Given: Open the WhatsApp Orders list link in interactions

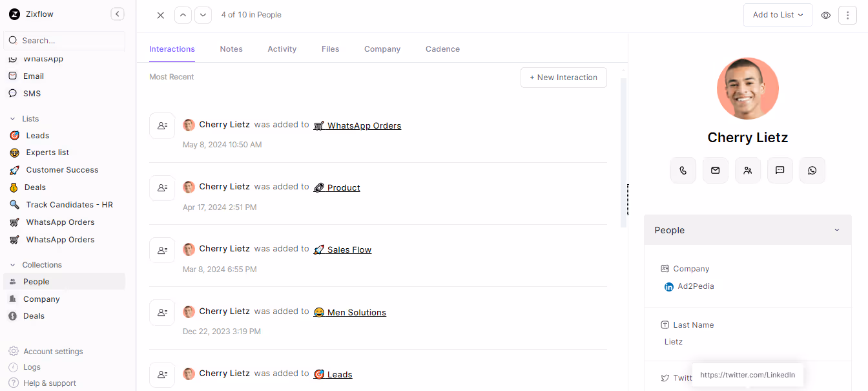Looking at the screenshot, I should click(x=357, y=125).
